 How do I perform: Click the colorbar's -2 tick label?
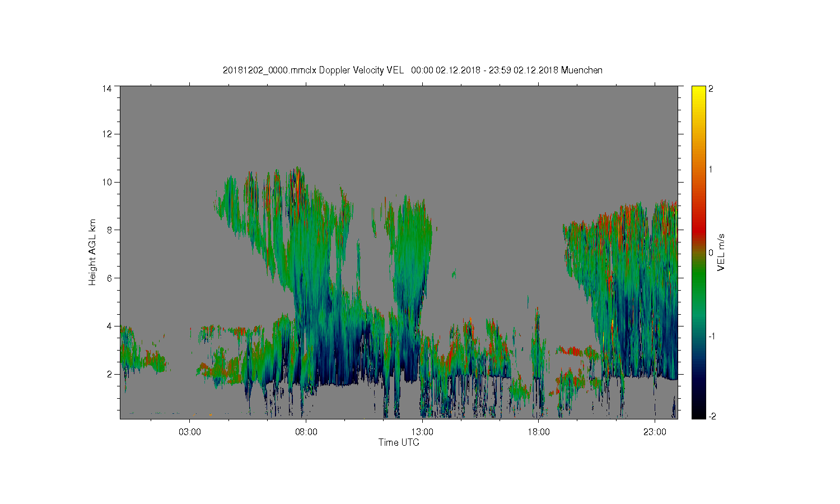pyautogui.click(x=712, y=416)
